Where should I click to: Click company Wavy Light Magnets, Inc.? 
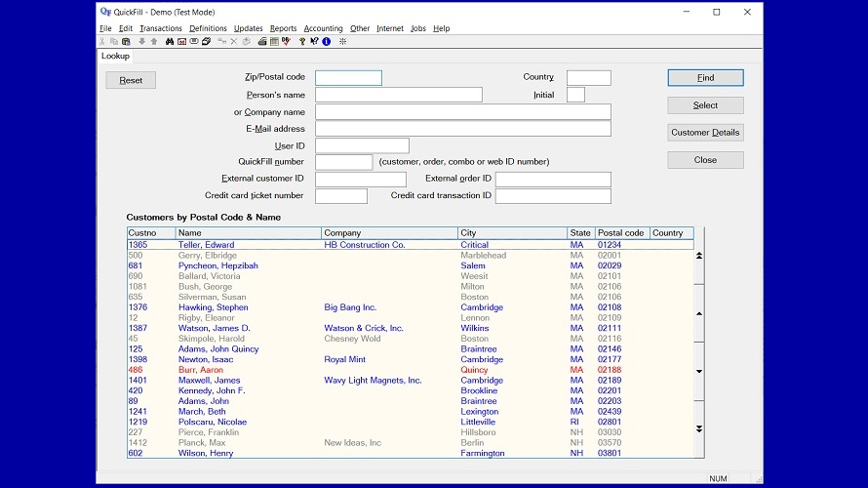click(373, 381)
